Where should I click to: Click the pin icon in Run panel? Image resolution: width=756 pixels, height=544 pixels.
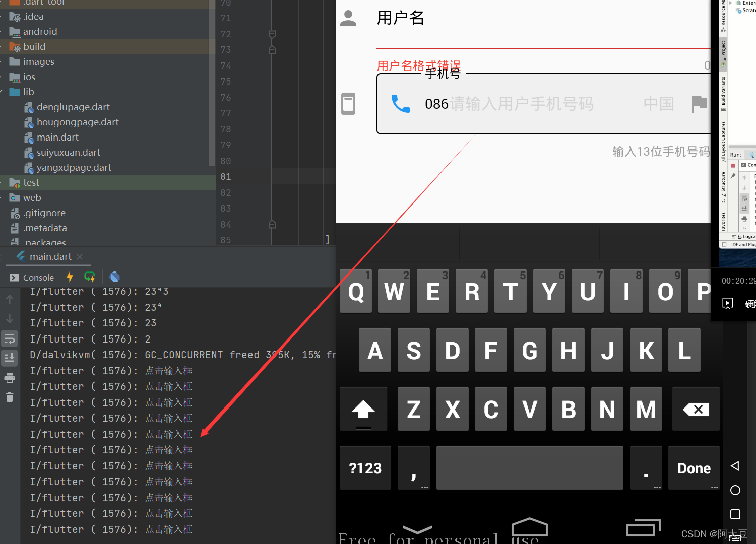tap(733, 176)
